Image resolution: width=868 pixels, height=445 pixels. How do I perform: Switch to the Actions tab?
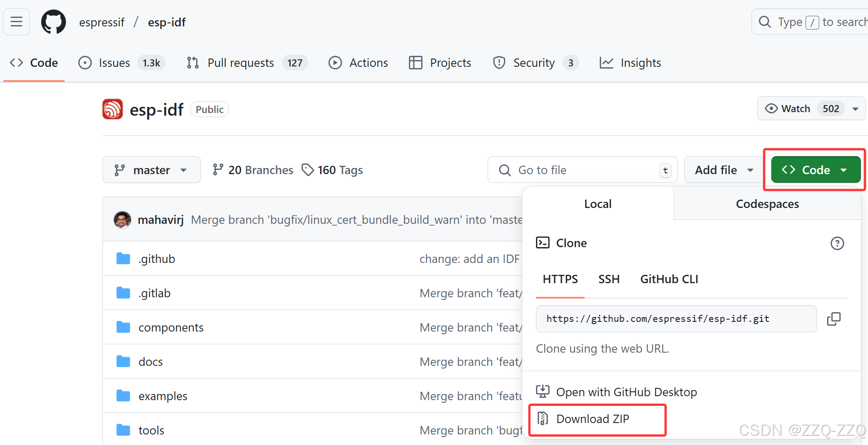(x=358, y=63)
